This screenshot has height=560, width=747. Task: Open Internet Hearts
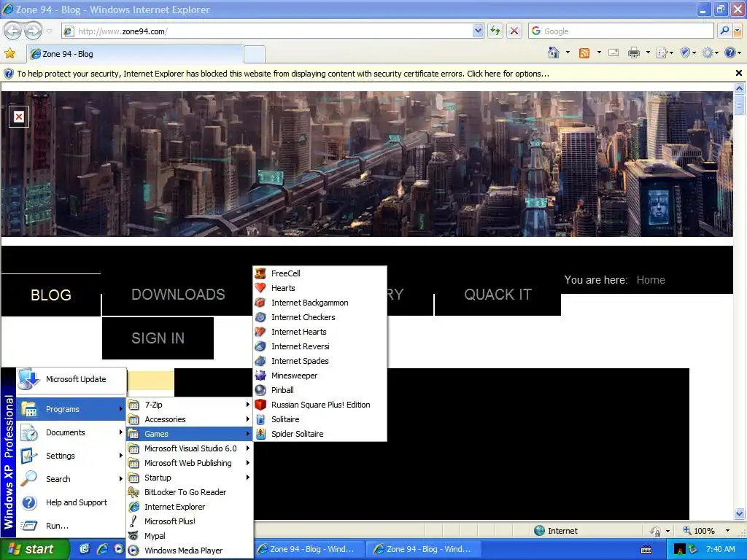[320, 332]
